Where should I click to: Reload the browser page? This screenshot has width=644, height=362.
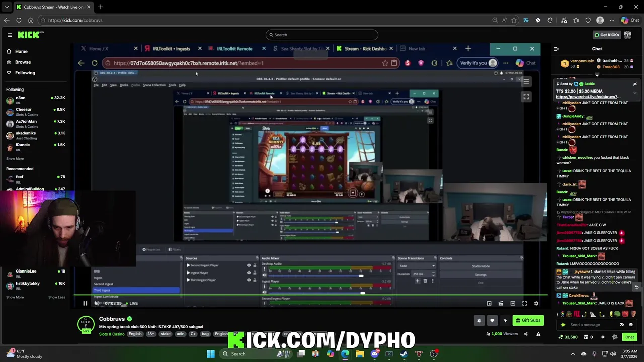(19, 20)
